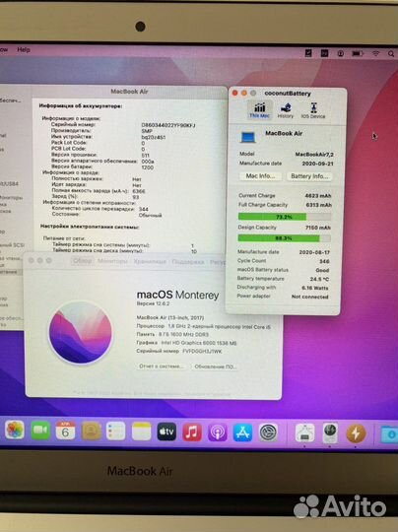This screenshot has width=398, height=532.
Task: Select the Обзор tab in About This Mac
Action: pos(83,261)
